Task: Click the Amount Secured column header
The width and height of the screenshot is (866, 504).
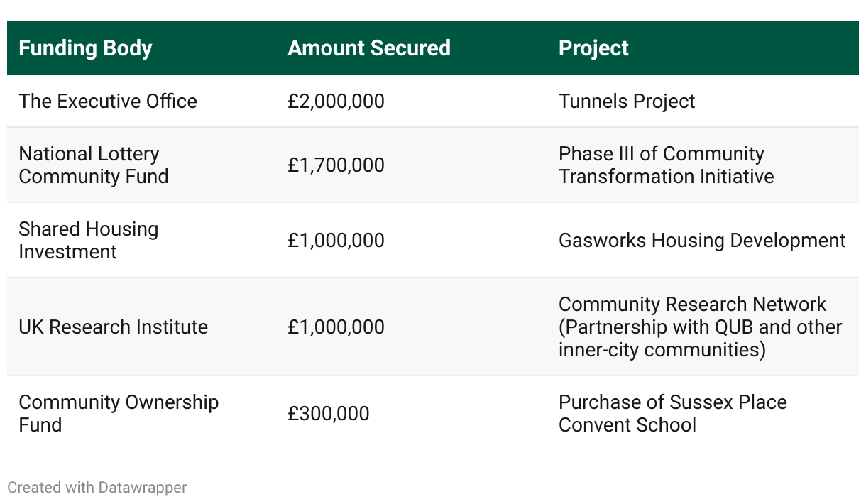Action: 369,48
